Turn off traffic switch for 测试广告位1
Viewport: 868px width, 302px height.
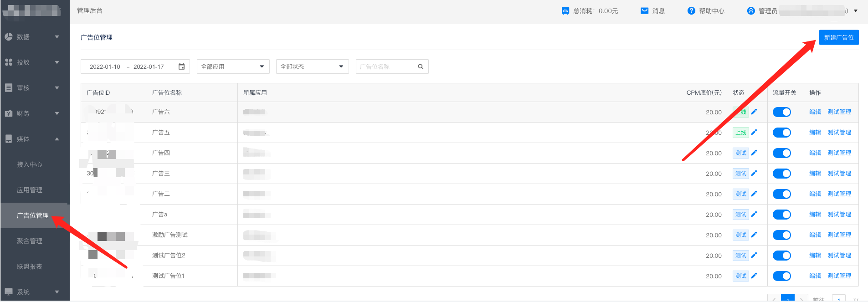(781, 276)
